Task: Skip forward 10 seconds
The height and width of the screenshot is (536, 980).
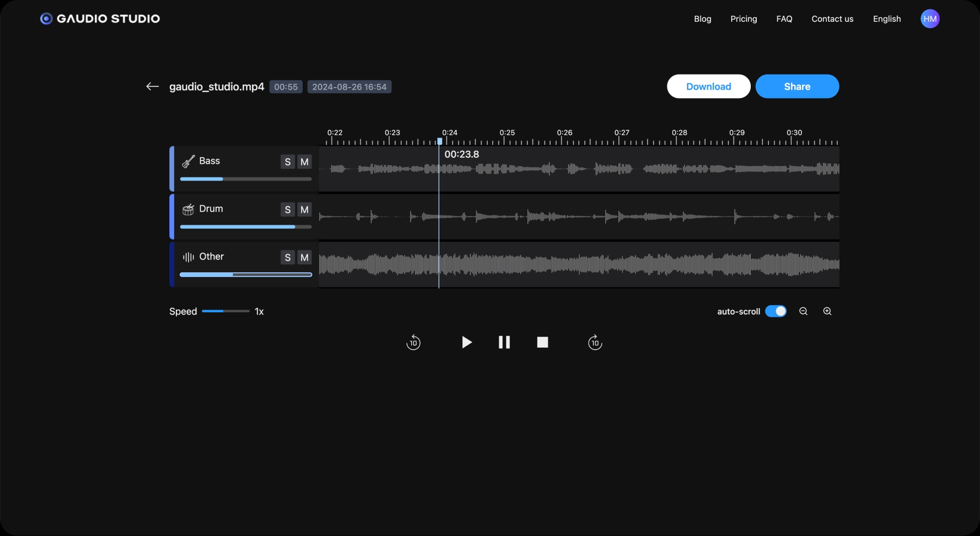Action: 595,342
